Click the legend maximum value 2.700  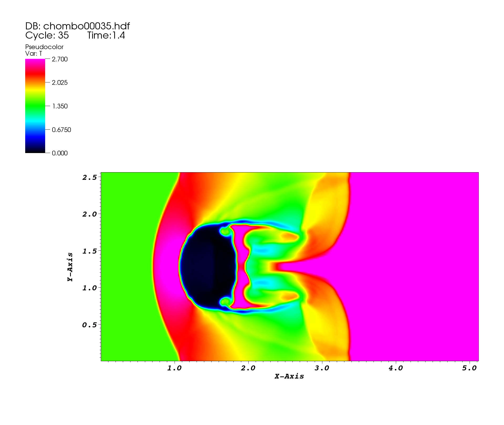pyautogui.click(x=60, y=59)
